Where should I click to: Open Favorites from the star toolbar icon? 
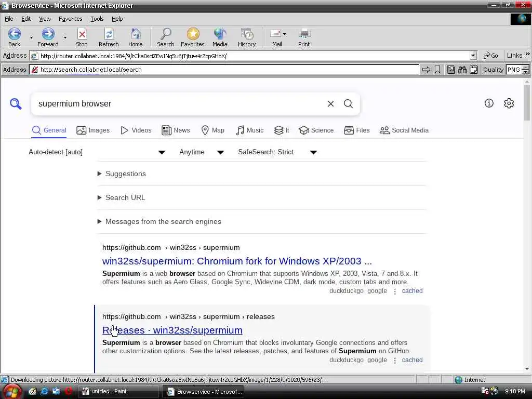click(192, 37)
